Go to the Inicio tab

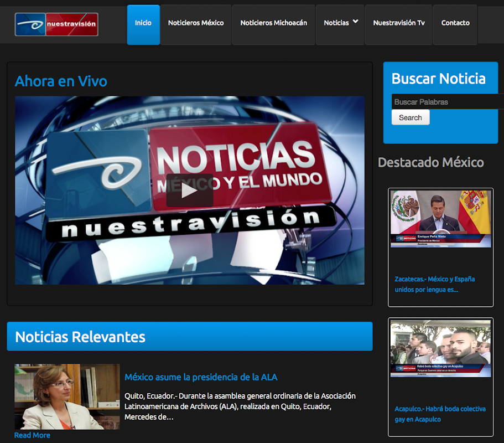click(143, 25)
